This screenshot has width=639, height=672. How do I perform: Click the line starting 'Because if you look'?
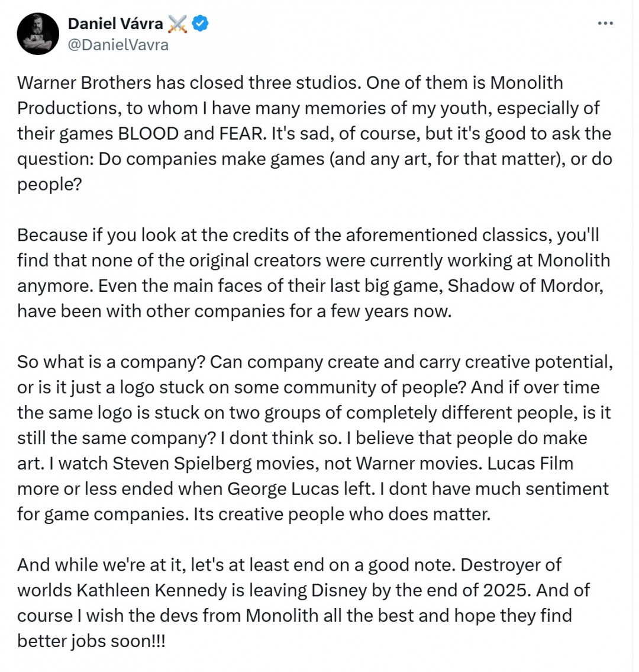tap(308, 235)
